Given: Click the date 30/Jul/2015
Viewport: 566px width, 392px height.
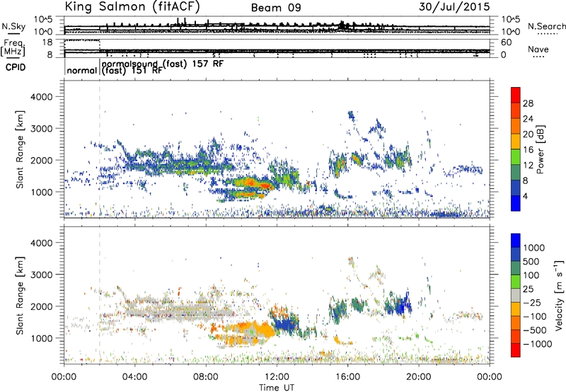Looking at the screenshot, I should pos(454,6).
